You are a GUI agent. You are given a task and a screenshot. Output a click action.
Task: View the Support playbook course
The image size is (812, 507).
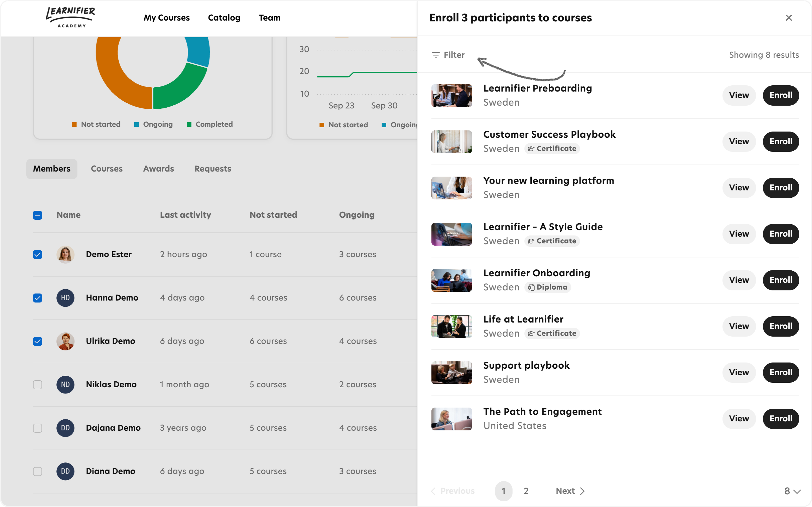click(738, 372)
